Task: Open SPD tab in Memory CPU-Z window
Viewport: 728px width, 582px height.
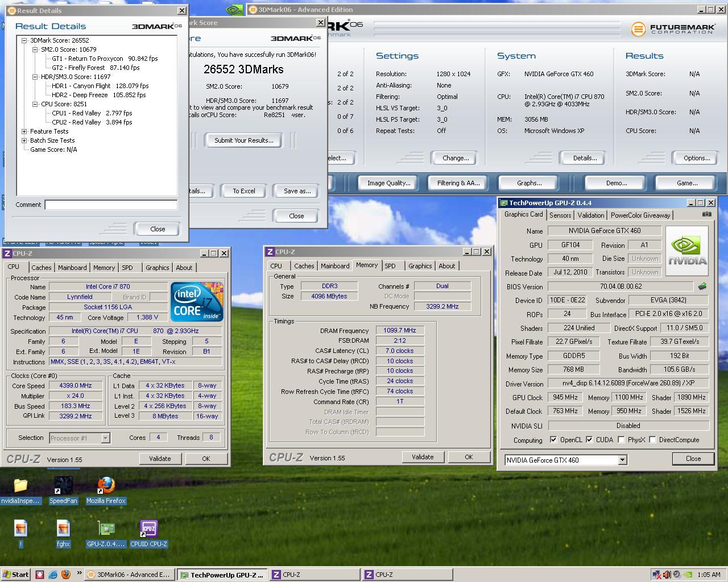Action: pyautogui.click(x=390, y=266)
